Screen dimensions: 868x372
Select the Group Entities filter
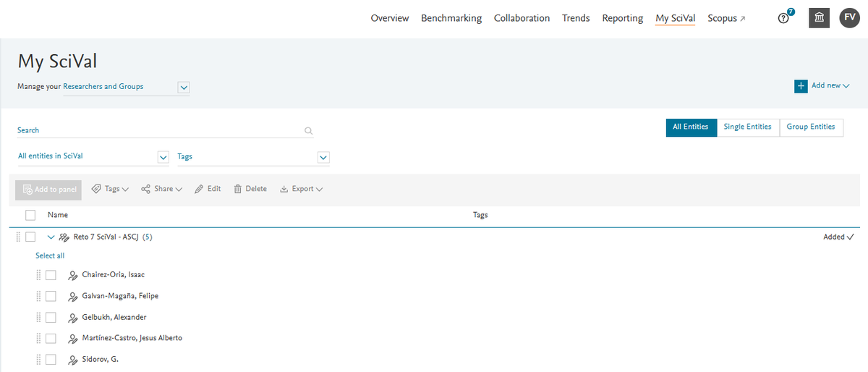[811, 127]
